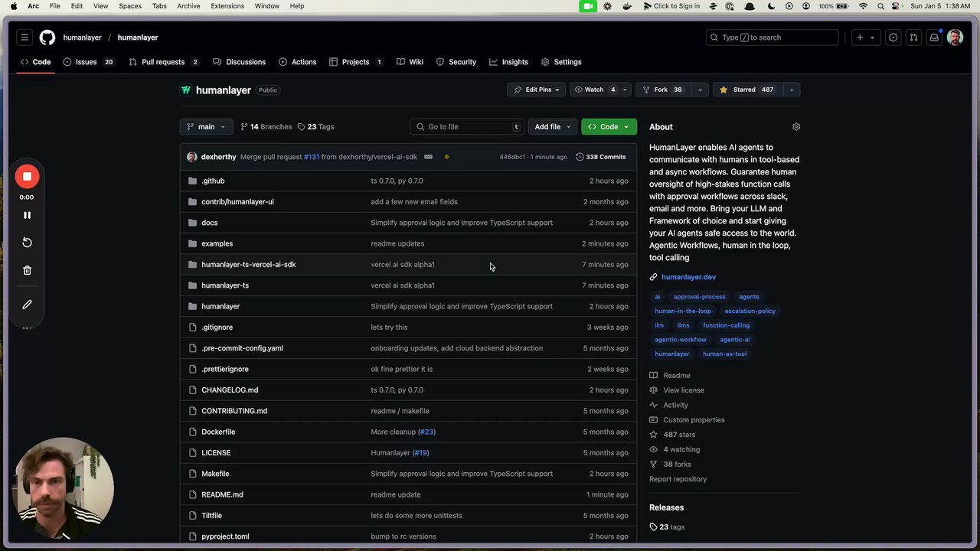The height and width of the screenshot is (551, 980).
Task: Open the user avatar menu in the header
Action: [955, 37]
